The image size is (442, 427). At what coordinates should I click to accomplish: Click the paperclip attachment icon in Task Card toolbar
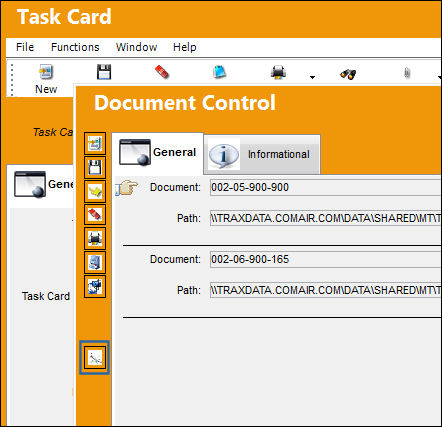tap(407, 72)
